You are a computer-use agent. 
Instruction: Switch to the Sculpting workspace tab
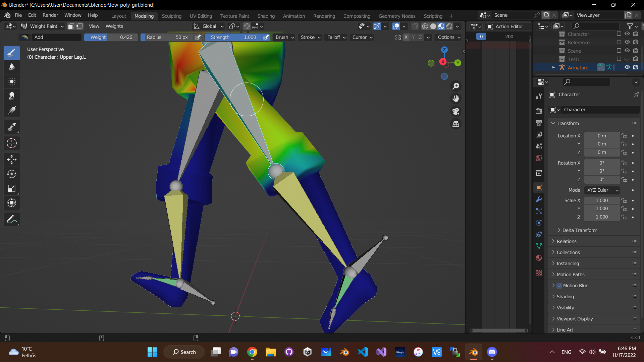coord(171,16)
